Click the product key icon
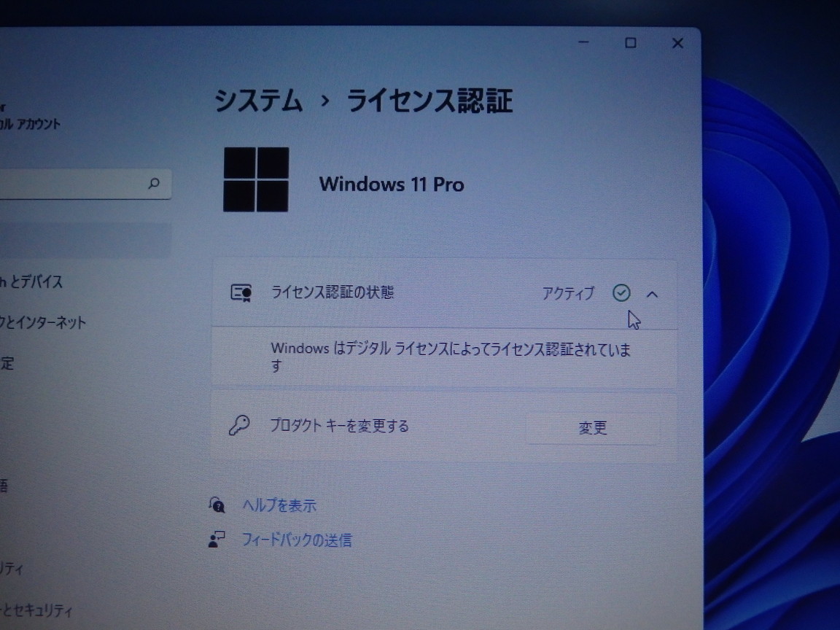This screenshot has width=840, height=630. pos(239,426)
